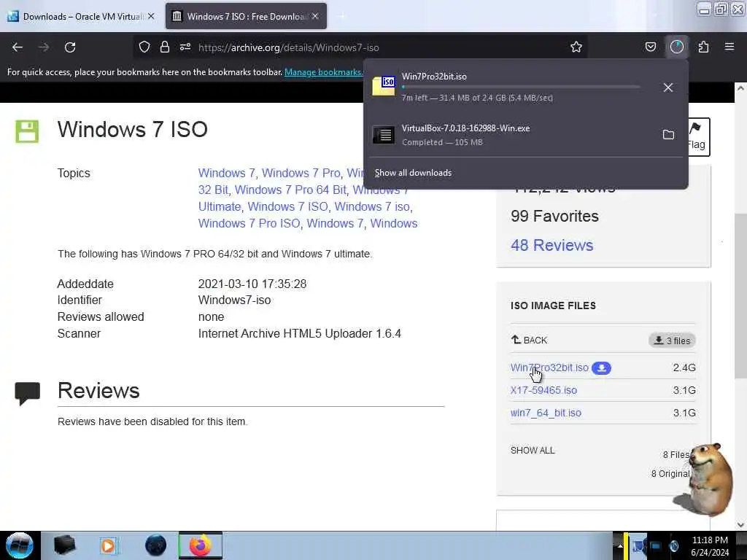Open the Windows 7 Pro ISO topic
Screen dimensions: 747x560
[x=249, y=223]
